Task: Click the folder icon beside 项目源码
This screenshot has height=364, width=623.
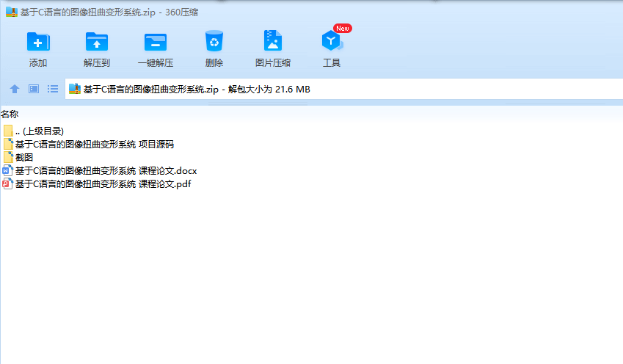Action: tap(8, 145)
